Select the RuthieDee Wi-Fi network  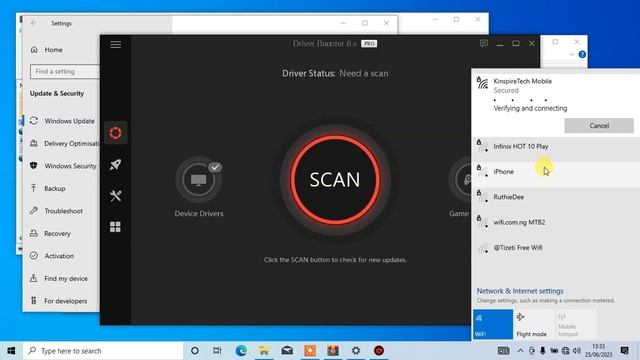556,197
